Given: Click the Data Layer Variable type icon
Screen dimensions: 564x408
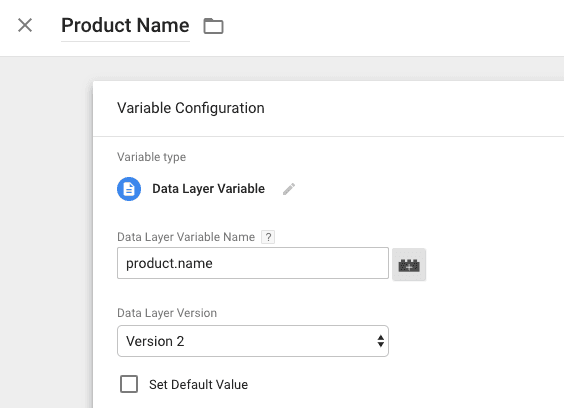Looking at the screenshot, I should pos(129,189).
